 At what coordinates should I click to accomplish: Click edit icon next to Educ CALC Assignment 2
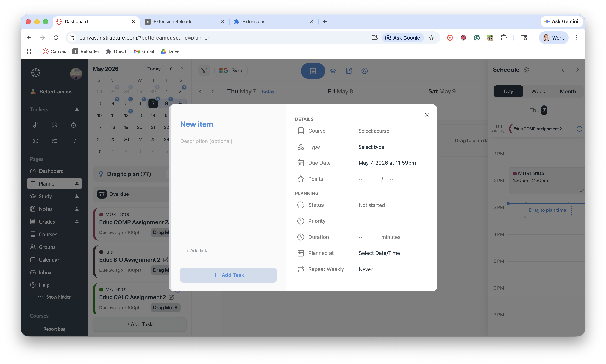coord(171,297)
